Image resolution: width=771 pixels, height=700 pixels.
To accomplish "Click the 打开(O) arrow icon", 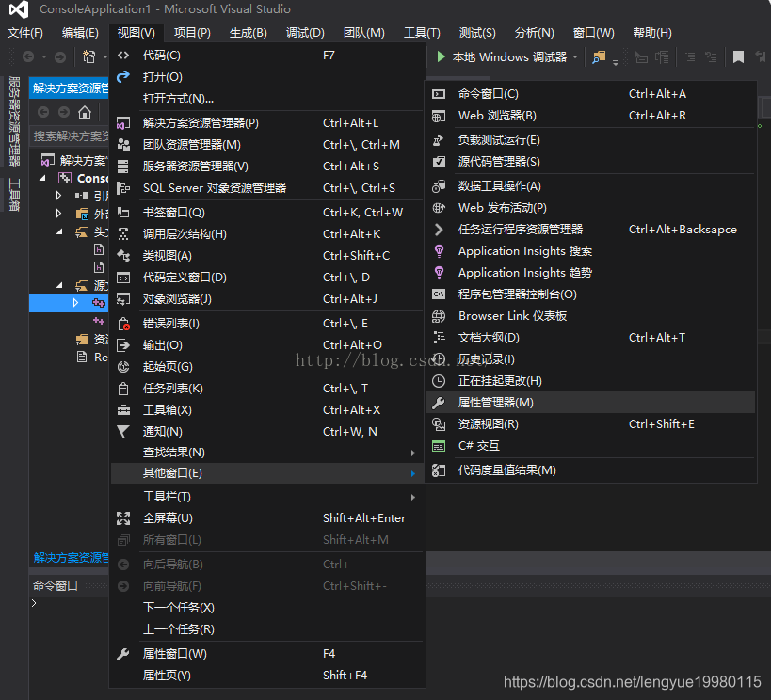I will coord(123,77).
